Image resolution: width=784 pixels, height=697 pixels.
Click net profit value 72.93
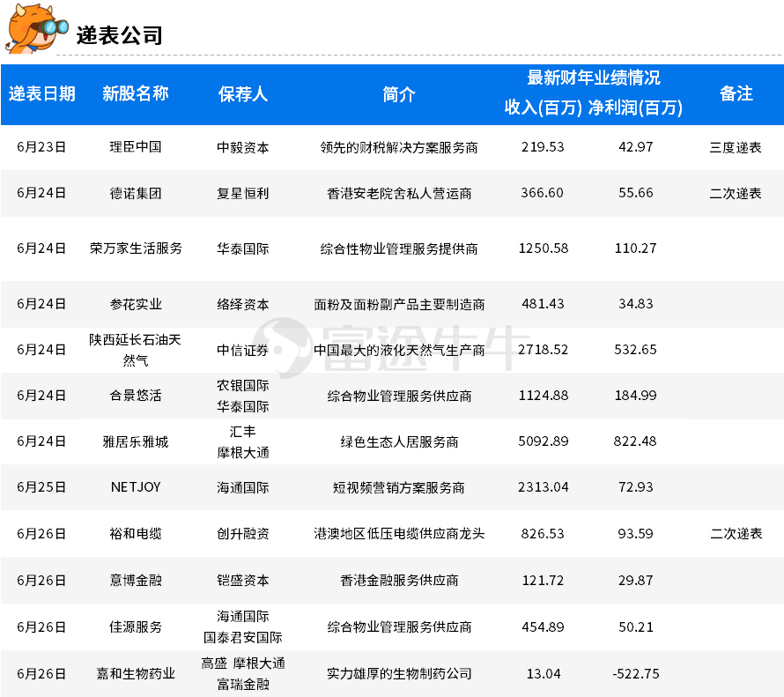tap(635, 487)
